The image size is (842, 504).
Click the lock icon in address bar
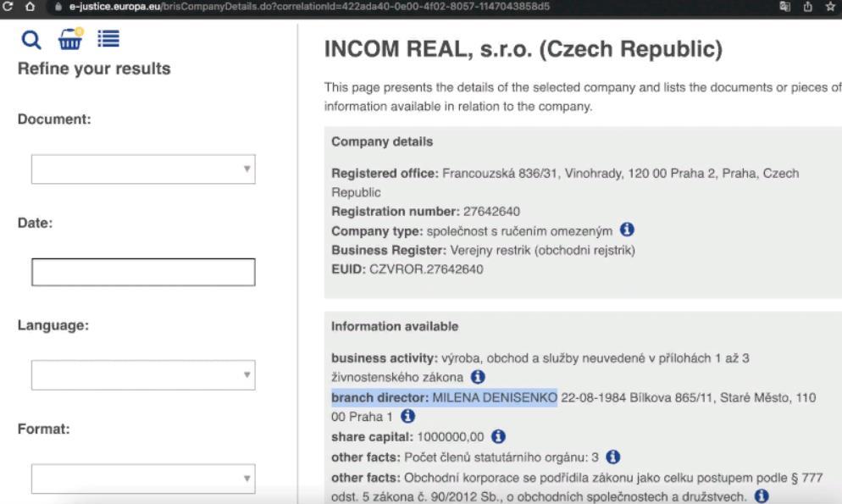click(x=58, y=7)
